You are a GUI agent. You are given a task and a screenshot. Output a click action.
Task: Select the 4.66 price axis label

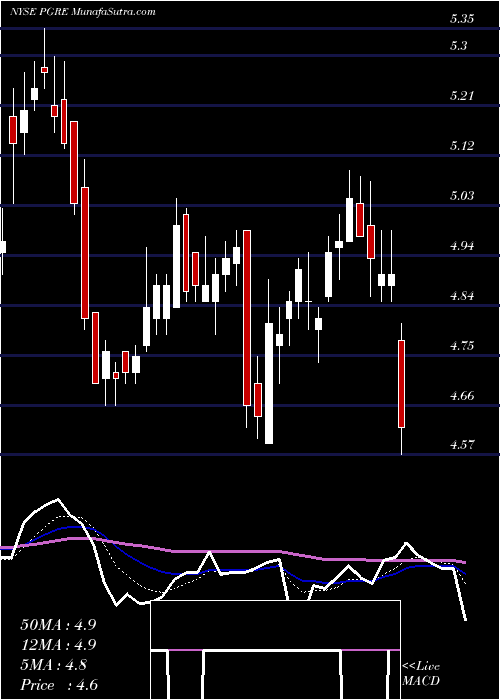coord(462,395)
